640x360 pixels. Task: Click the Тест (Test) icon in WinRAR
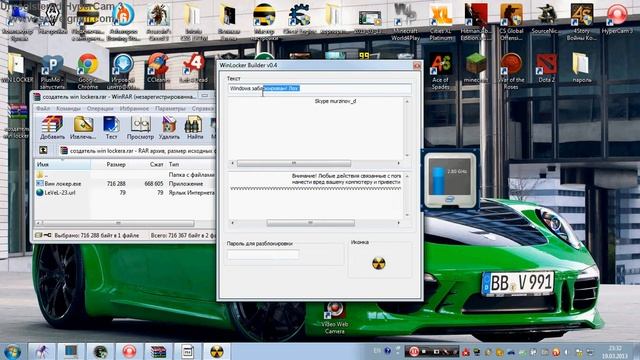point(111,127)
